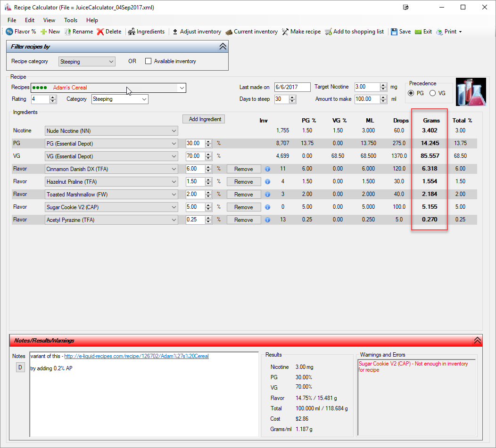Collapse the Notes/Results/Warnings panel
The width and height of the screenshot is (496, 448).
477,340
